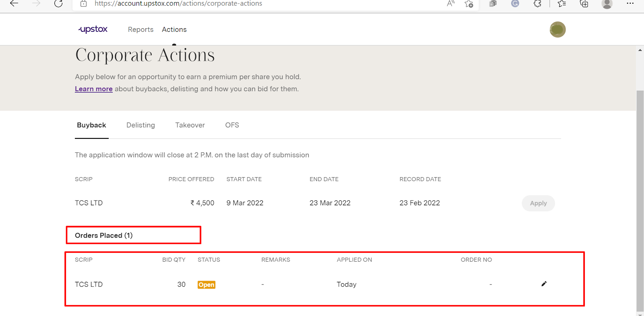The image size is (644, 316).
Task: Select the OFS tab
Action: (232, 125)
